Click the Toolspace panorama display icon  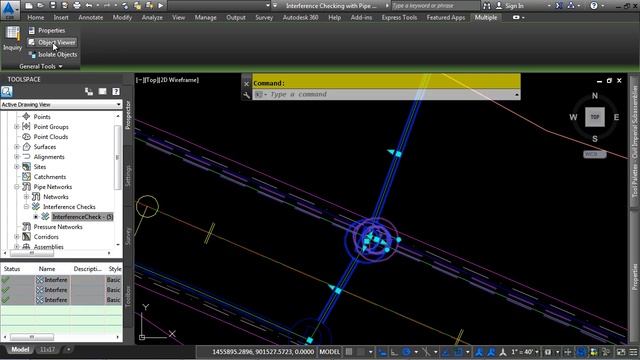click(102, 91)
